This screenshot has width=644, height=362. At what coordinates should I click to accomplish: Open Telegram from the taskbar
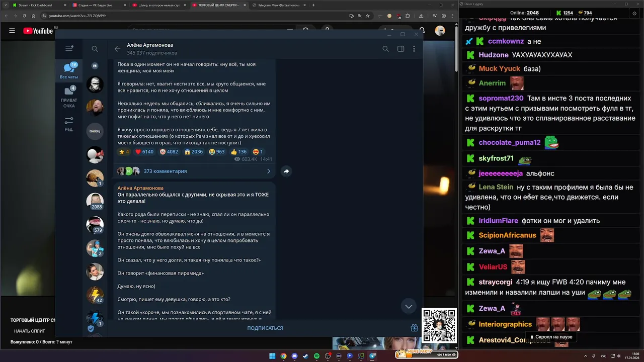tap(372, 356)
